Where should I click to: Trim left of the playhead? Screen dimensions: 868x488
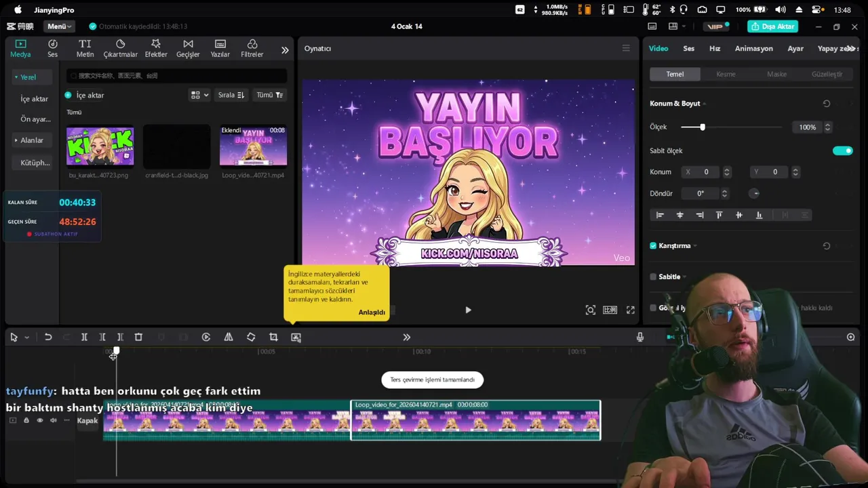[x=102, y=337]
